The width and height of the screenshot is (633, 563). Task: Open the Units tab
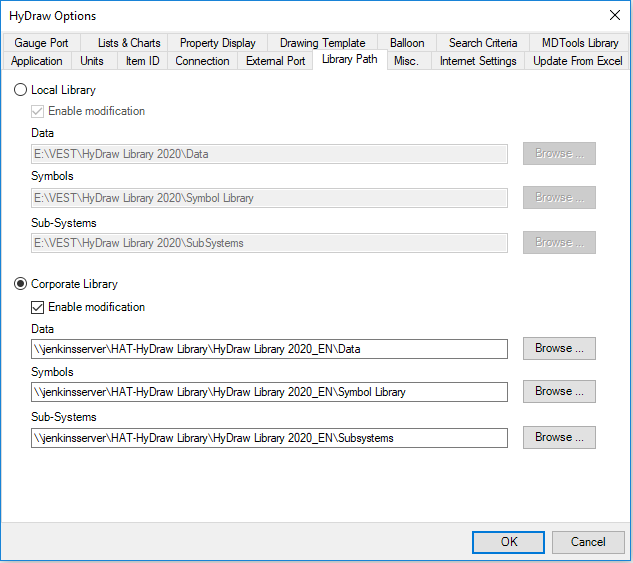click(92, 61)
